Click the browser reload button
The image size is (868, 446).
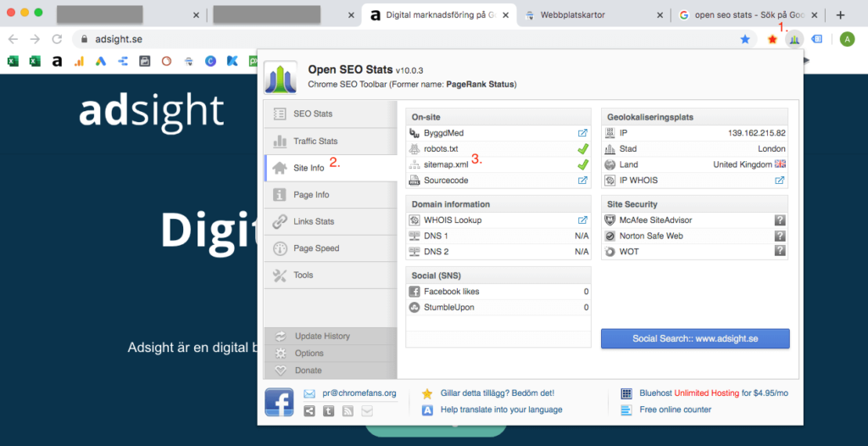tap(57, 39)
